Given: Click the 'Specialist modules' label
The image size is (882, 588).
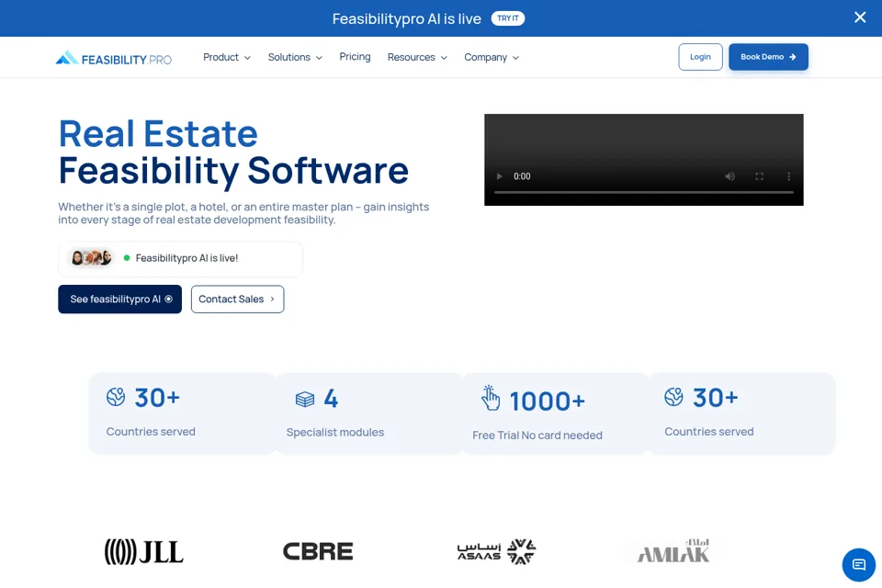Looking at the screenshot, I should pos(335,432).
